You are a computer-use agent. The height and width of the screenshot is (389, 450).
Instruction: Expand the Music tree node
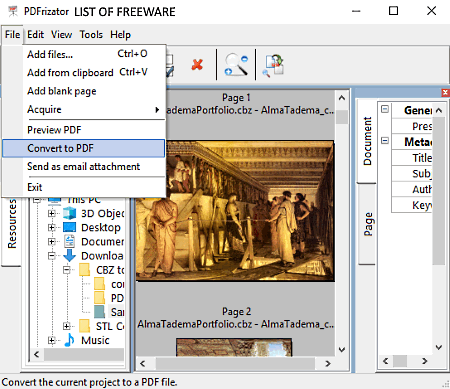[52, 340]
